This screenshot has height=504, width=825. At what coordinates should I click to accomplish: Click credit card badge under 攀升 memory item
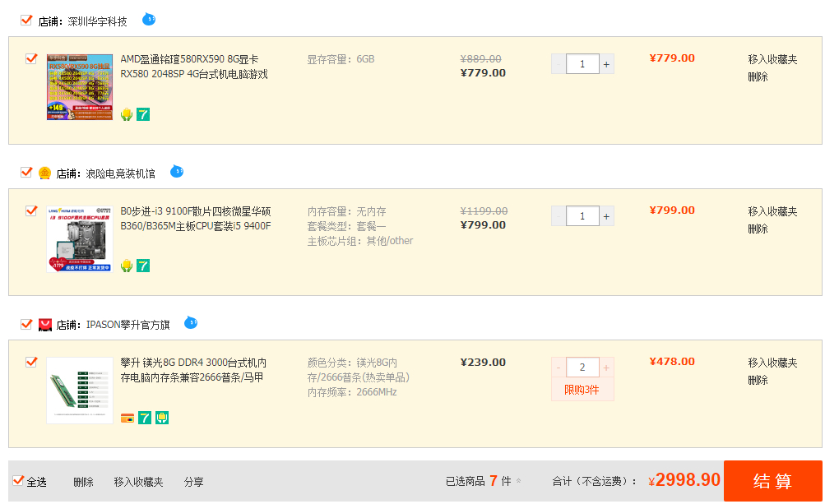[127, 418]
